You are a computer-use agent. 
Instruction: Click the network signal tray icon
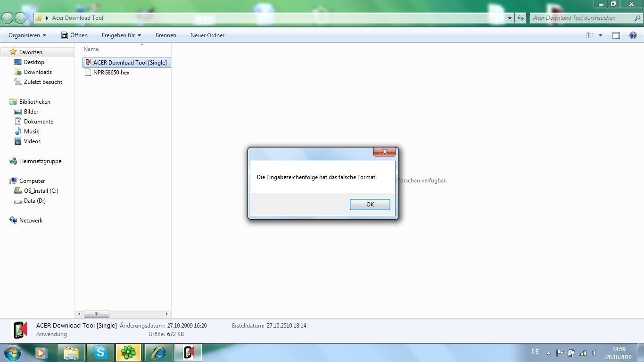tap(583, 353)
